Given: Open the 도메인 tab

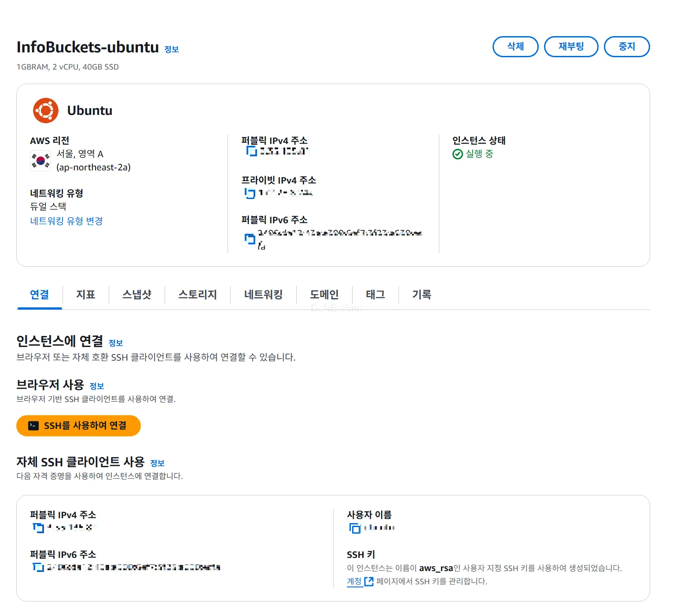Looking at the screenshot, I should pos(324,295).
